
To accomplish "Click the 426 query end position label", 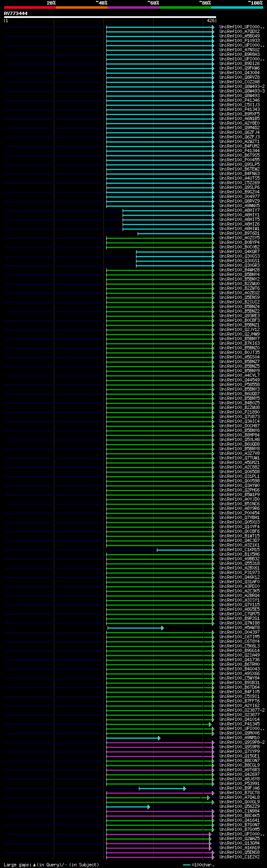I will click(x=211, y=20).
